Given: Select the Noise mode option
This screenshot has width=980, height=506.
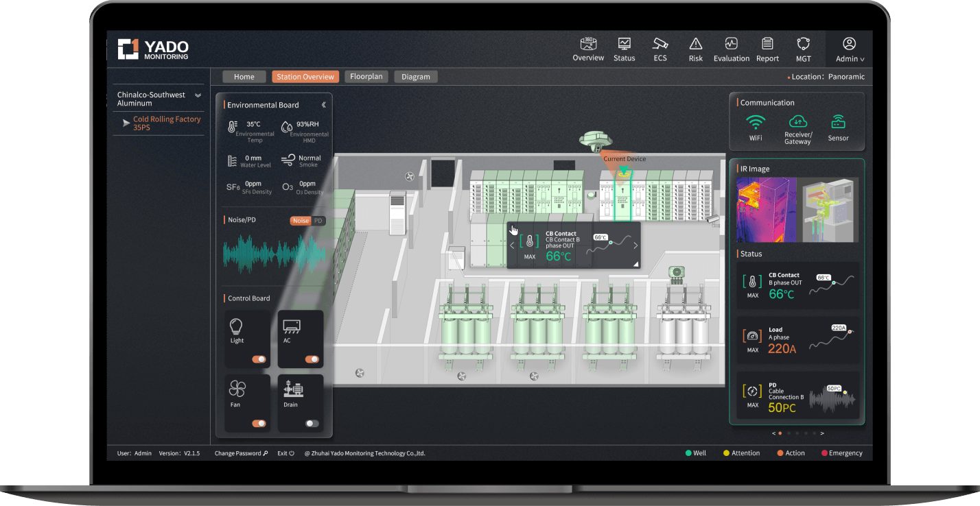Looking at the screenshot, I should (x=300, y=221).
